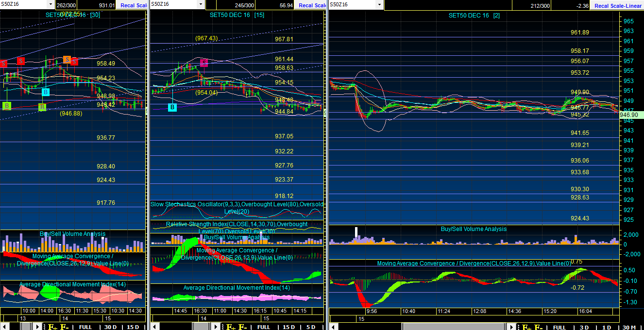Click value -2.36 in right chart header
Image resolution: width=644 pixels, height=330 pixels.
[582, 5]
